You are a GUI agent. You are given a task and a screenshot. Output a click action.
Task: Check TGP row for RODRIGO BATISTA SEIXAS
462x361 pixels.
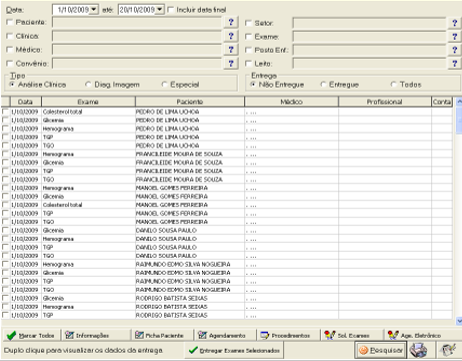coord(5,315)
